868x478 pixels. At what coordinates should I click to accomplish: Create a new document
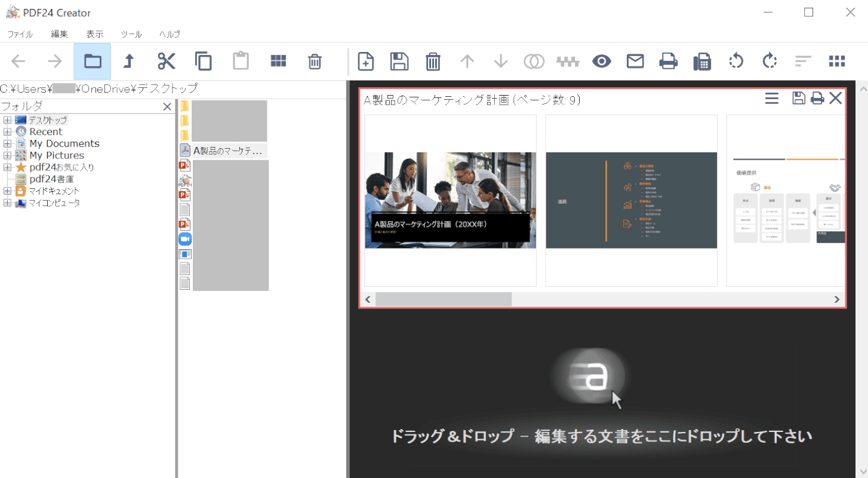tap(365, 61)
